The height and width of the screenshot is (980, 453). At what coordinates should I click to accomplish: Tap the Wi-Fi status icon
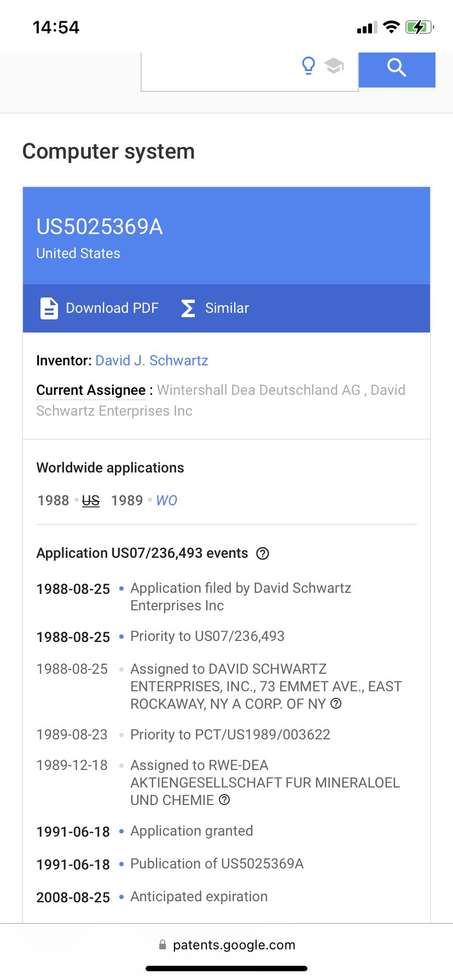(x=392, y=27)
